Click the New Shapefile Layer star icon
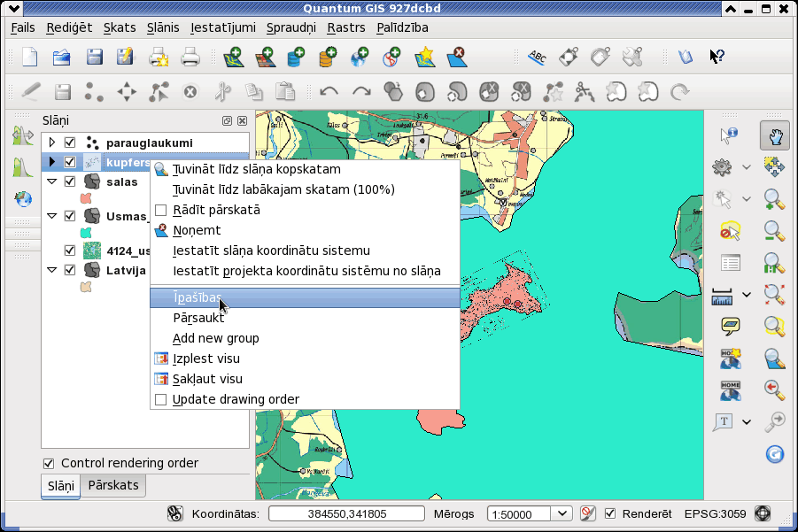 coord(425,57)
